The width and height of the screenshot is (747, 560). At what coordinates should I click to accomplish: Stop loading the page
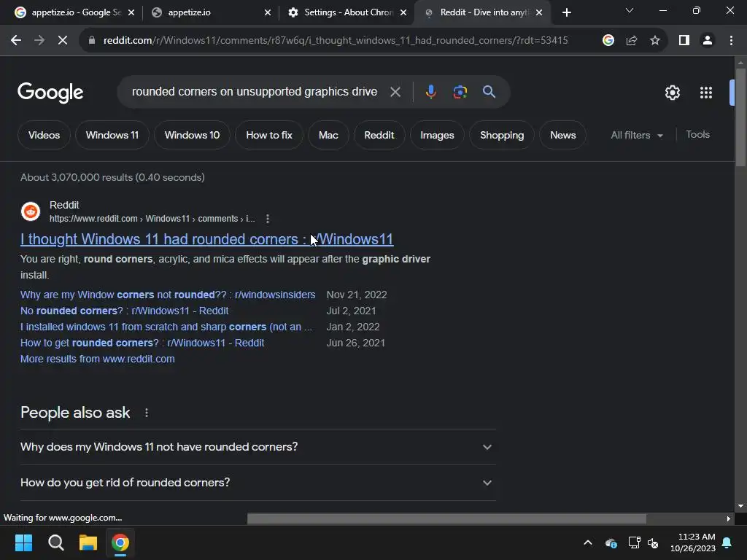(x=63, y=41)
